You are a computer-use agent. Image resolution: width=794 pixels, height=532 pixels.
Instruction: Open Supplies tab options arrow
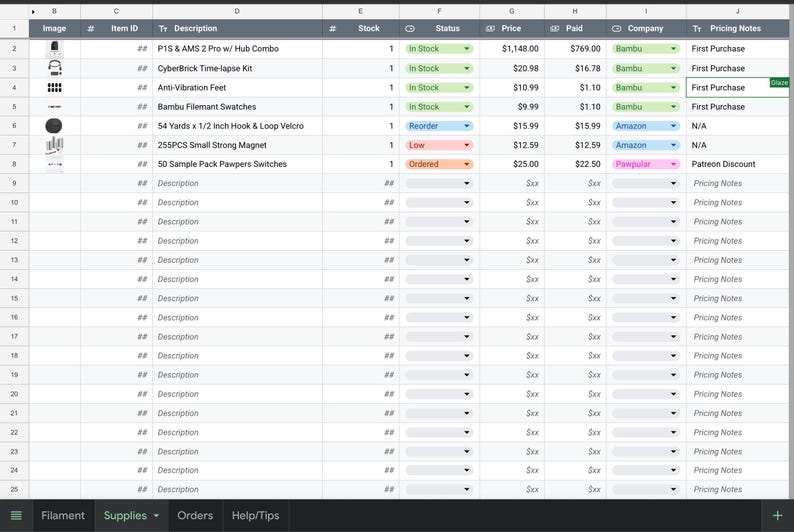pyautogui.click(x=156, y=515)
